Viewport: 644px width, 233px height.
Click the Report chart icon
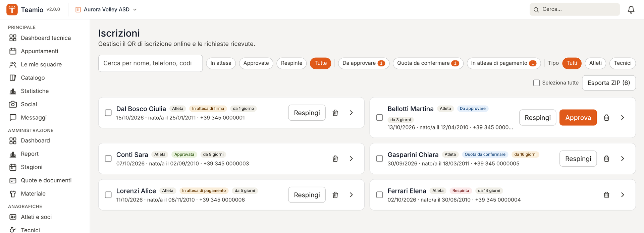click(13, 154)
